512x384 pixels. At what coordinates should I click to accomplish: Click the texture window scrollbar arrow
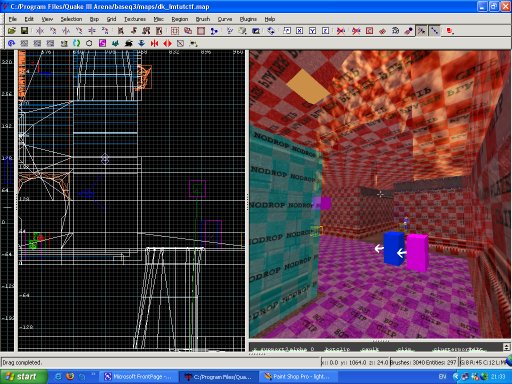click(507, 347)
